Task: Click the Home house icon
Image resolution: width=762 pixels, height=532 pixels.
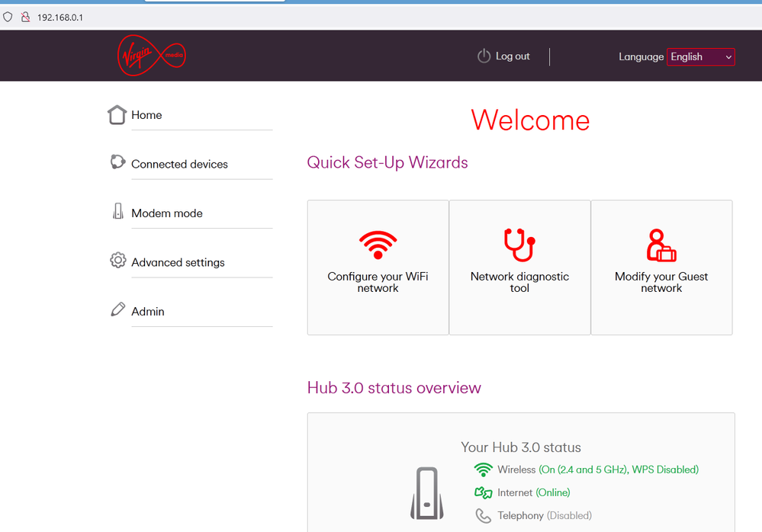Action: point(117,115)
